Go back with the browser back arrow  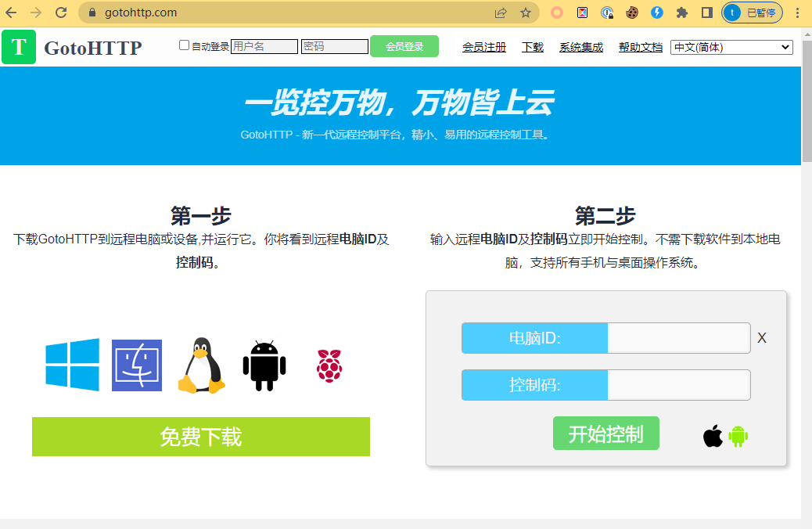click(11, 13)
